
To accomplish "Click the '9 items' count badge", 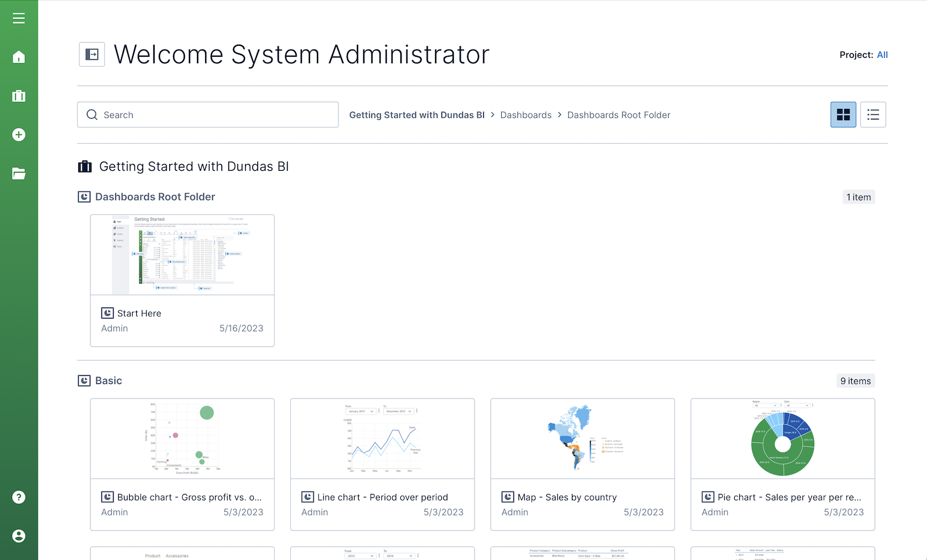I will pyautogui.click(x=855, y=381).
